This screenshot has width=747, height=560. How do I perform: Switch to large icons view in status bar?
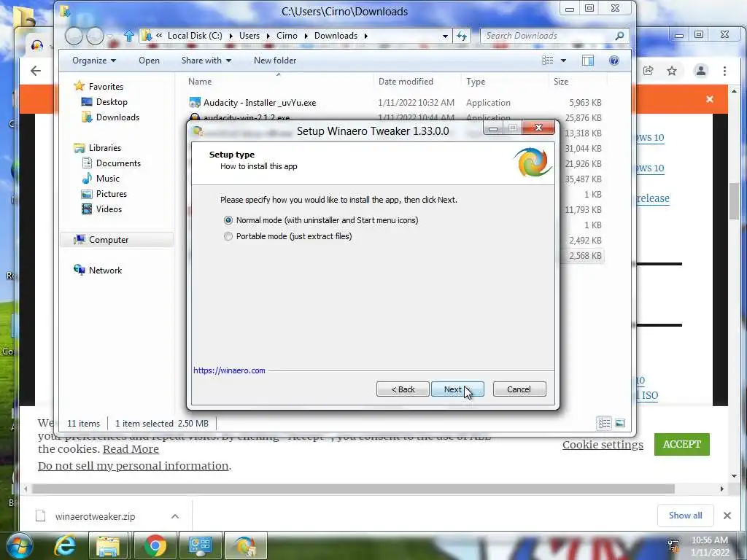click(x=620, y=423)
